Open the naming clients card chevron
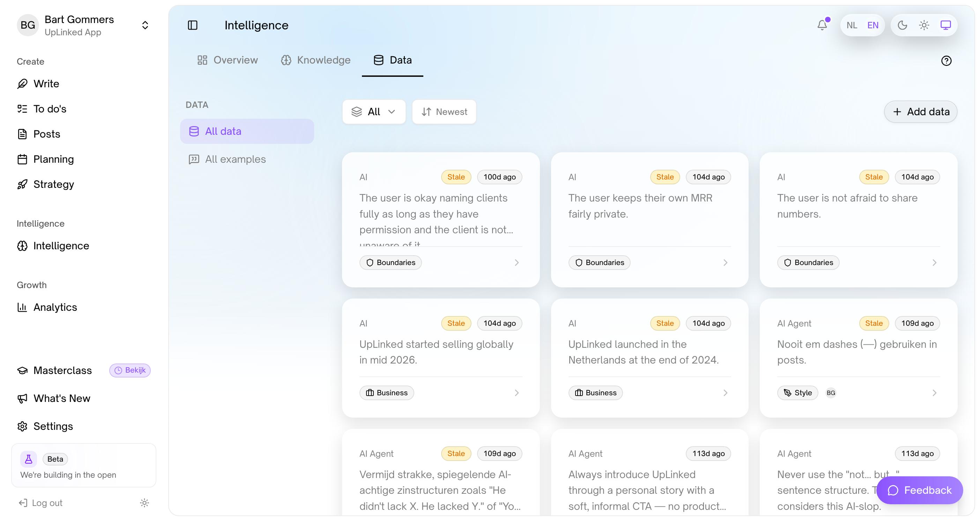 pyautogui.click(x=517, y=263)
